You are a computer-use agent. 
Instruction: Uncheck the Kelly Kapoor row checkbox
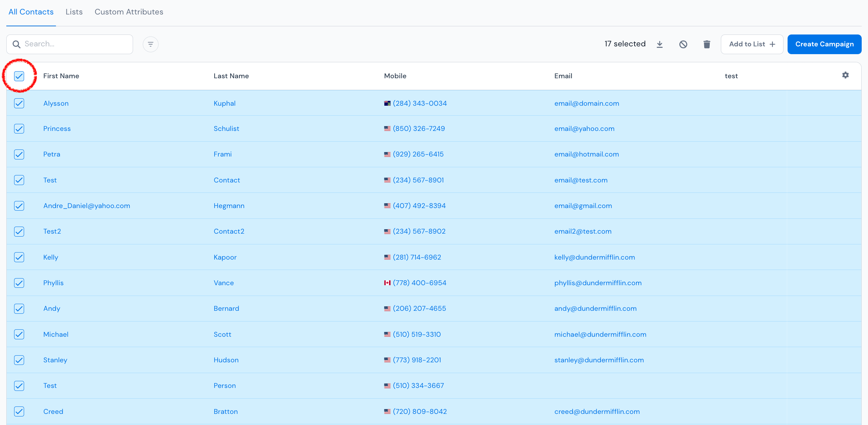(19, 257)
